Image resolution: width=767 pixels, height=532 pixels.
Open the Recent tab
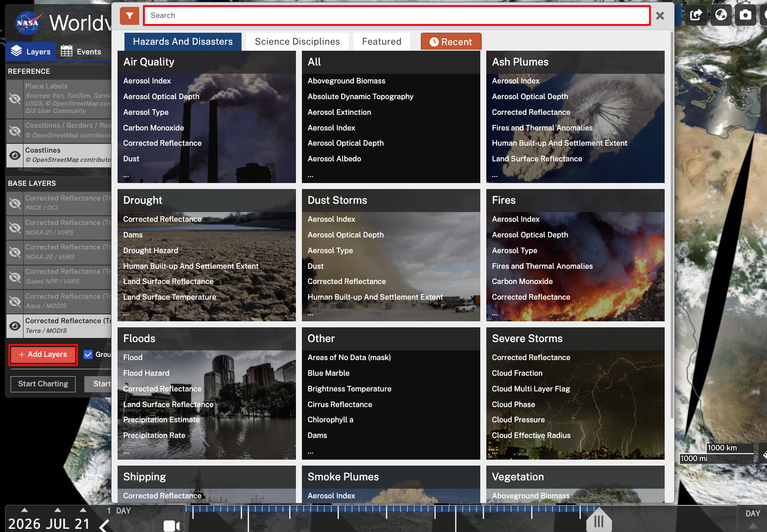pos(451,41)
